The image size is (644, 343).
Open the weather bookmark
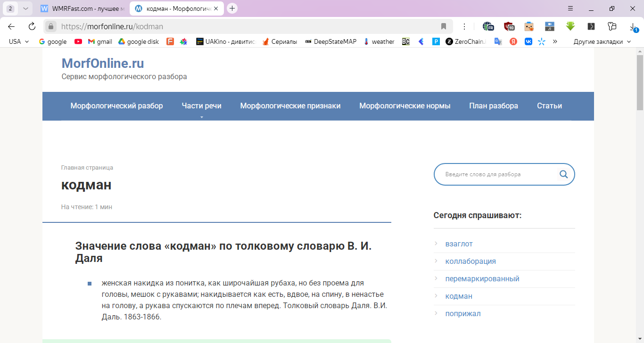point(379,41)
